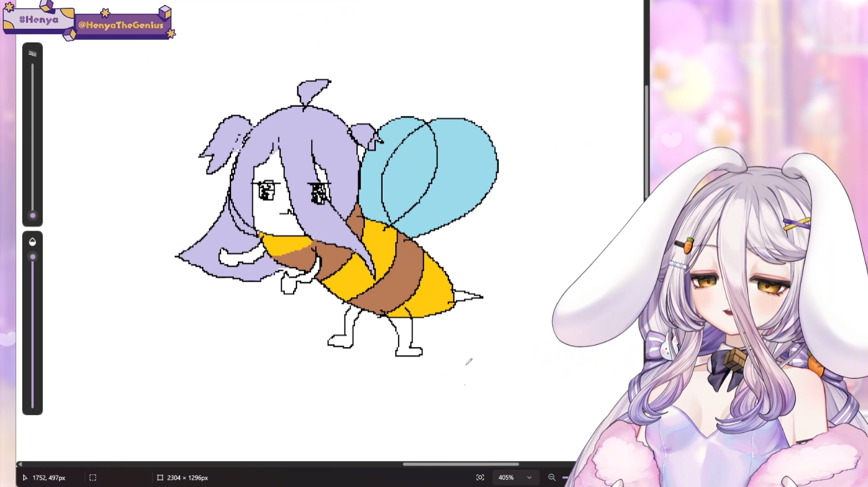The height and width of the screenshot is (487, 868).
Task: Click the fit to window icon
Action: 480,478
